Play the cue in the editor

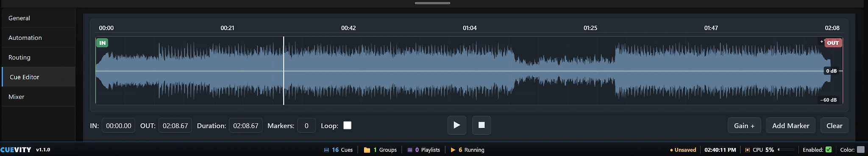click(x=457, y=125)
